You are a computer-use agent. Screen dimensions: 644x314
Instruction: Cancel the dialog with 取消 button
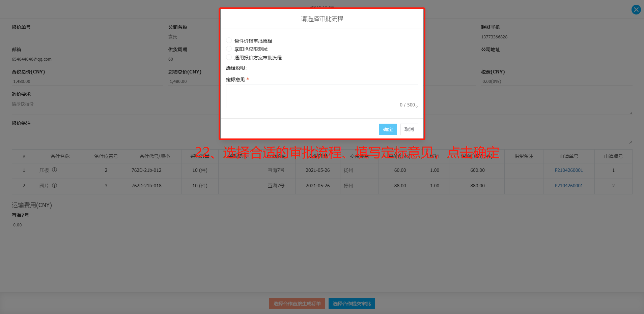pos(409,129)
